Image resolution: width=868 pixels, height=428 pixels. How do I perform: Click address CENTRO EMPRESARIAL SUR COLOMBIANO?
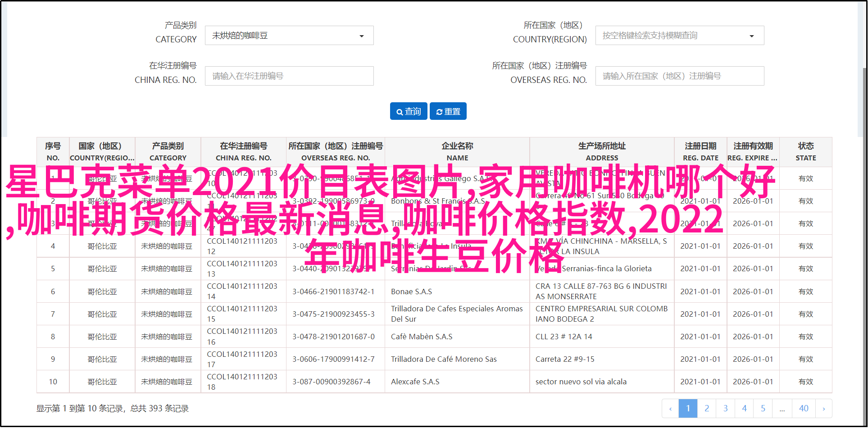pos(601,314)
